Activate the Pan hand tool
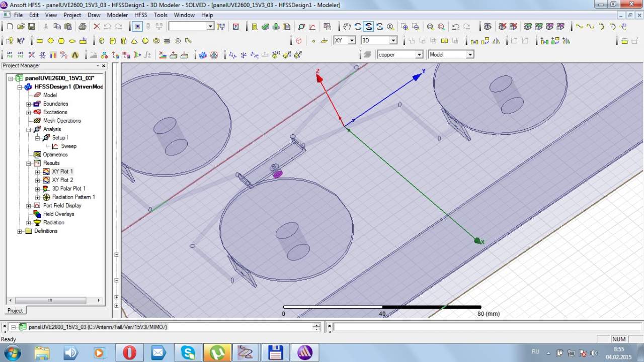 pos(347,27)
